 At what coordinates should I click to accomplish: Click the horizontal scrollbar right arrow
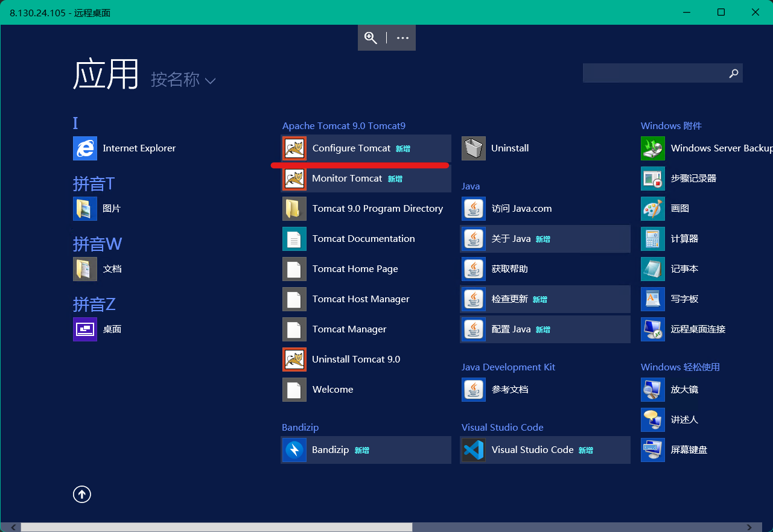[x=749, y=527]
